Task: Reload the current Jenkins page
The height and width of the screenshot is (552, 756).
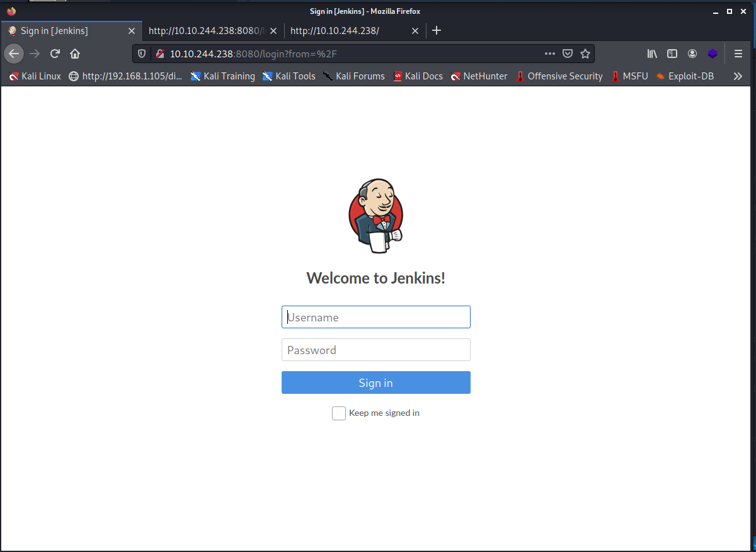Action: [55, 54]
